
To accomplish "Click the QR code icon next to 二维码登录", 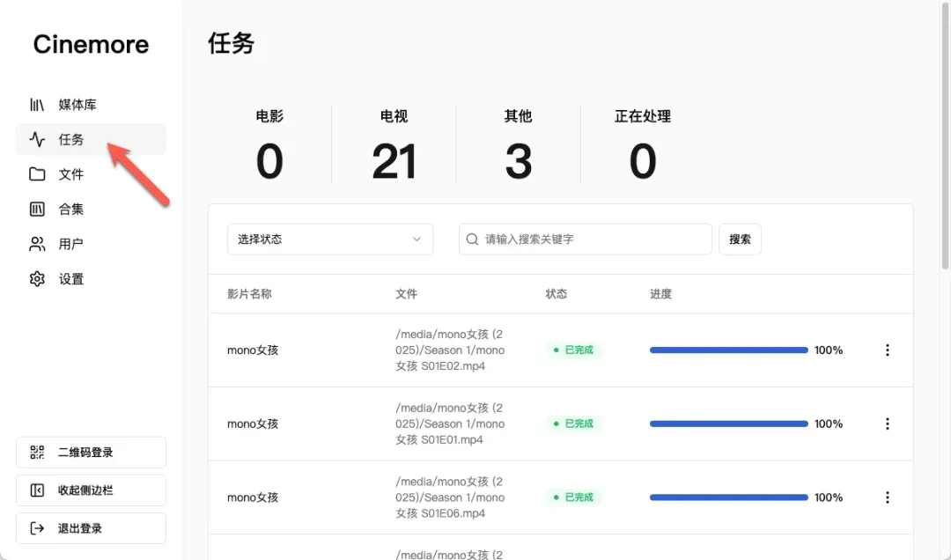I will (x=37, y=452).
